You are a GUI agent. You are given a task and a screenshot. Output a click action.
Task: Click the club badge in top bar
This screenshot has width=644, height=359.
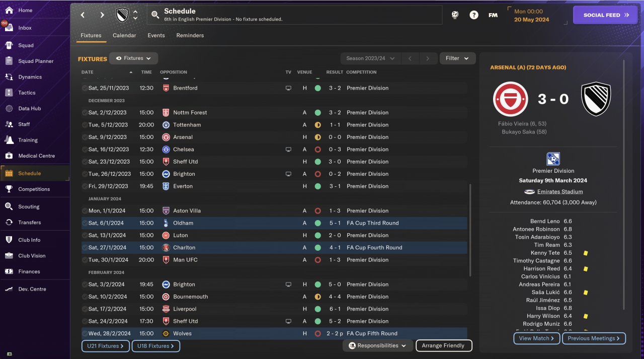[122, 15]
